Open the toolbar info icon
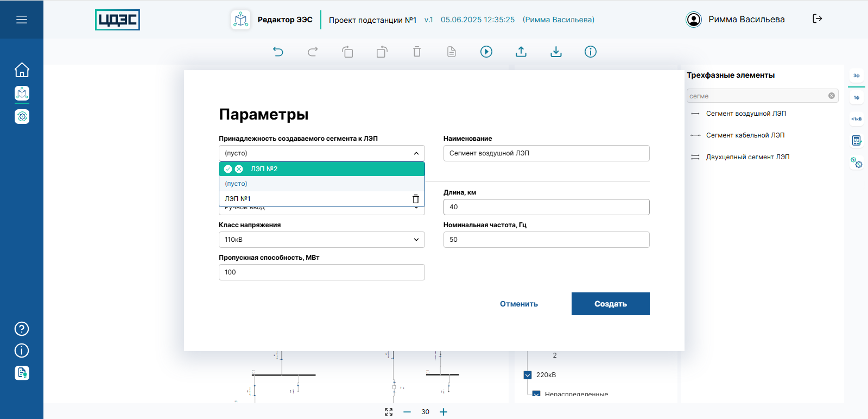This screenshot has width=868, height=419. tap(591, 52)
